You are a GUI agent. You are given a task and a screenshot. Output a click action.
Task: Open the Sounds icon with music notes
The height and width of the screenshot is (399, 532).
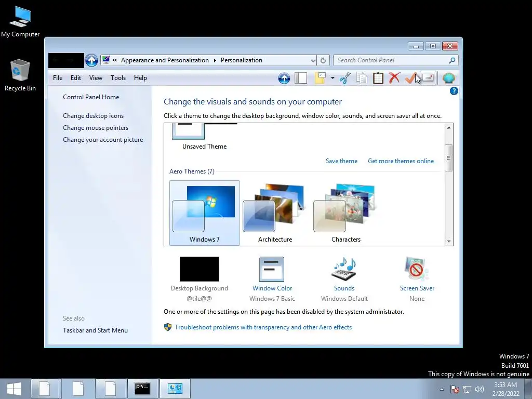click(344, 269)
